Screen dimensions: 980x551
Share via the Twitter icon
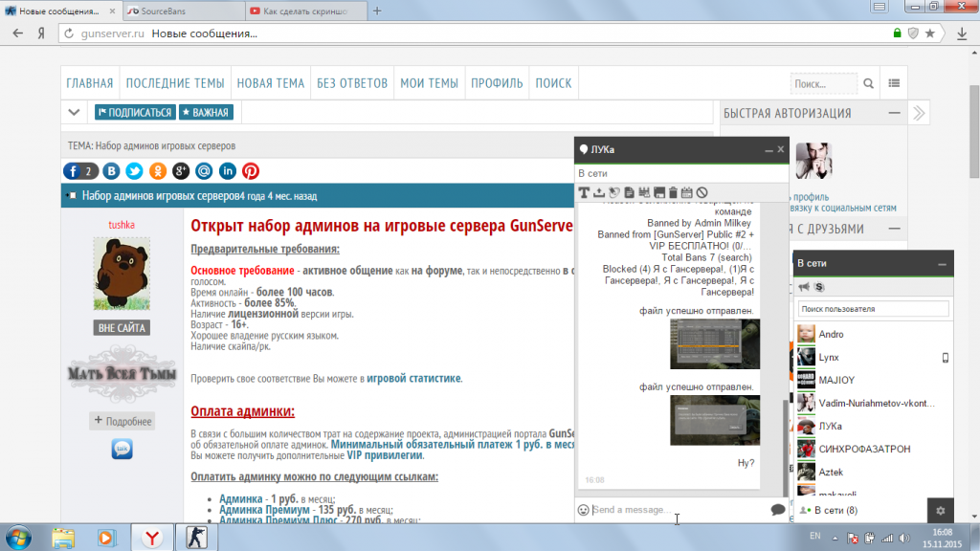pos(134,171)
